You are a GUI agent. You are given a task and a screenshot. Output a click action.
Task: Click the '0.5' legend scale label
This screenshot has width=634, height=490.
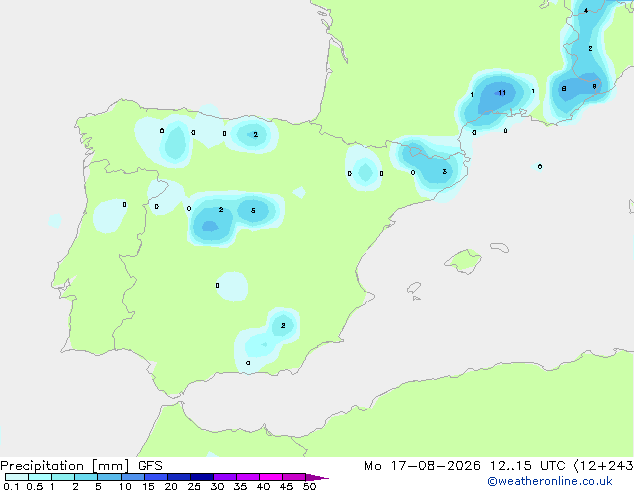pos(35,486)
